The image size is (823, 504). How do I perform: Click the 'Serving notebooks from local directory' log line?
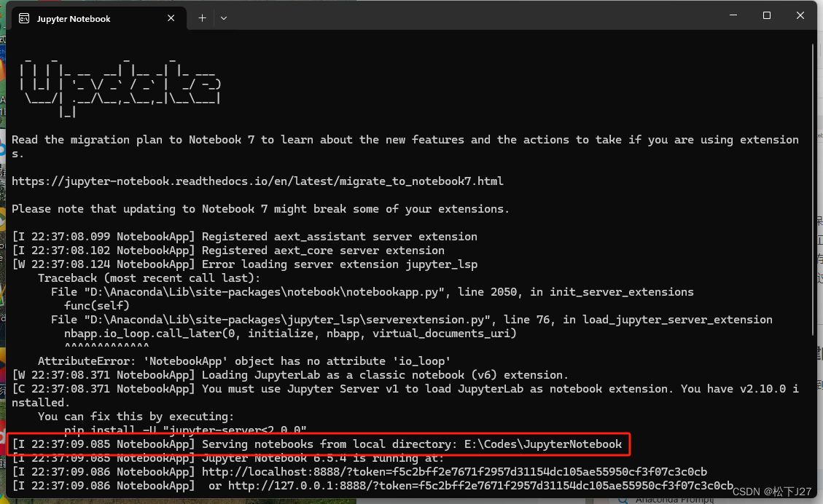[x=317, y=444]
